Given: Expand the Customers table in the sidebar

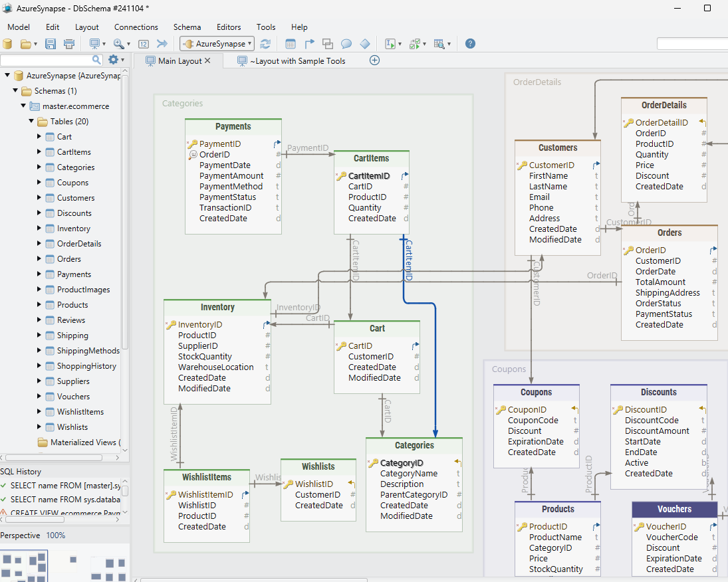Looking at the screenshot, I should [38, 197].
